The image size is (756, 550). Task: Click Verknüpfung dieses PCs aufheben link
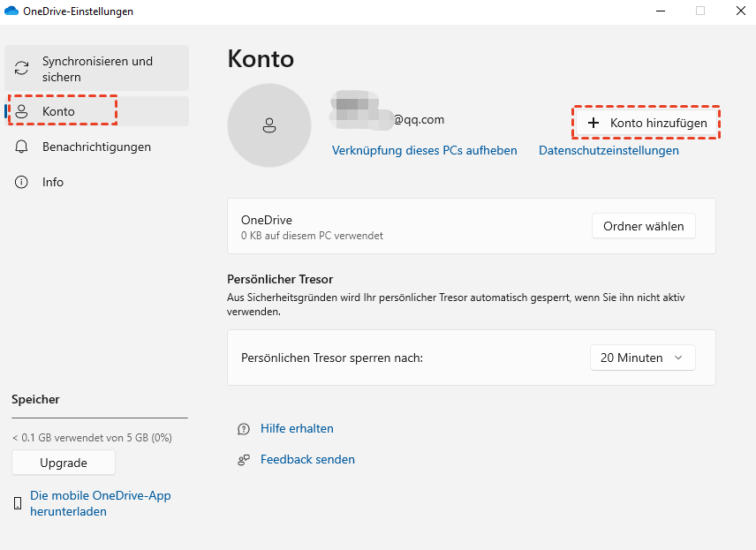(424, 150)
